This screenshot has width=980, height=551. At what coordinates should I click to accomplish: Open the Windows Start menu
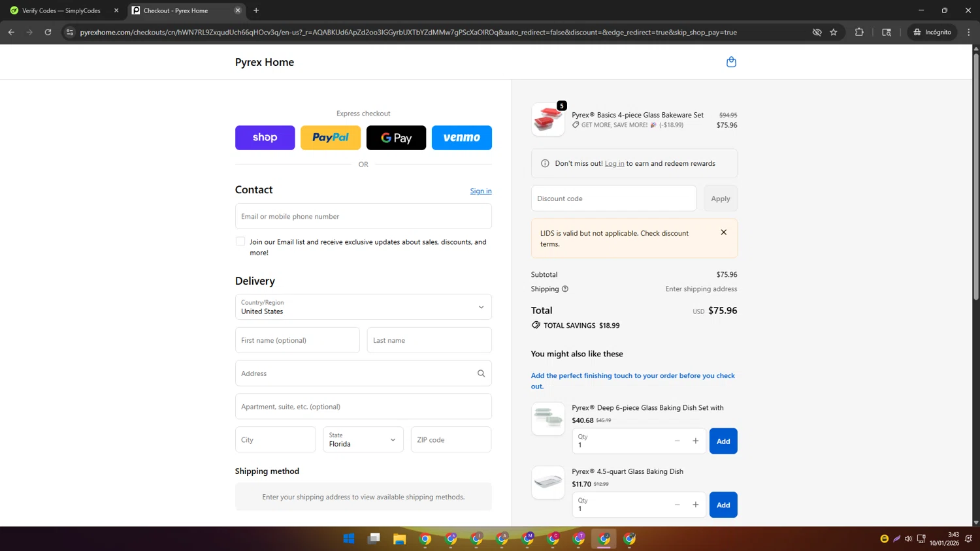pos(349,539)
